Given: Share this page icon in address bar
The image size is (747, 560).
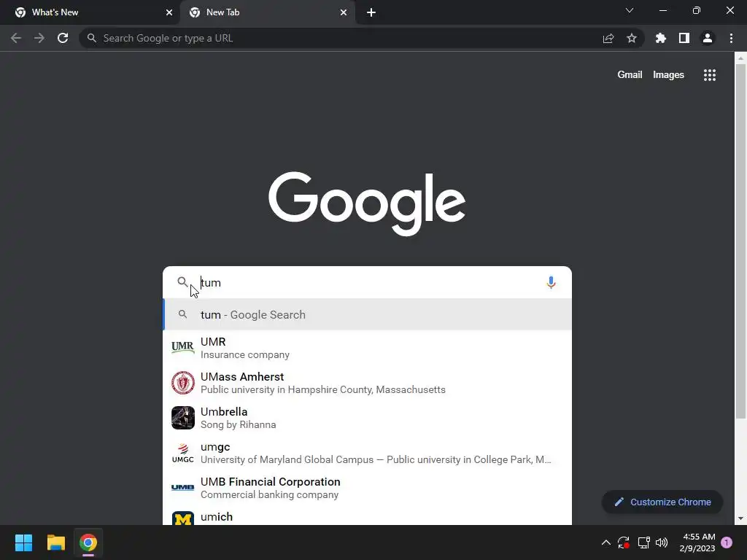Looking at the screenshot, I should coord(608,38).
